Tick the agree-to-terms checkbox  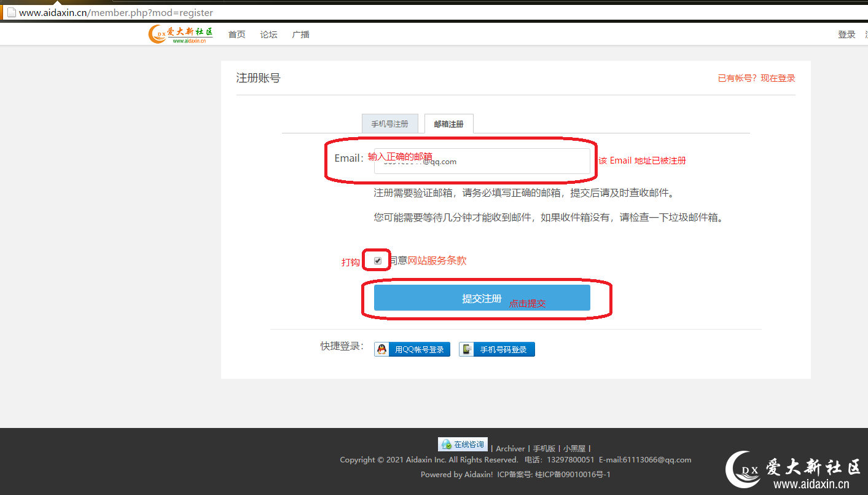click(378, 261)
